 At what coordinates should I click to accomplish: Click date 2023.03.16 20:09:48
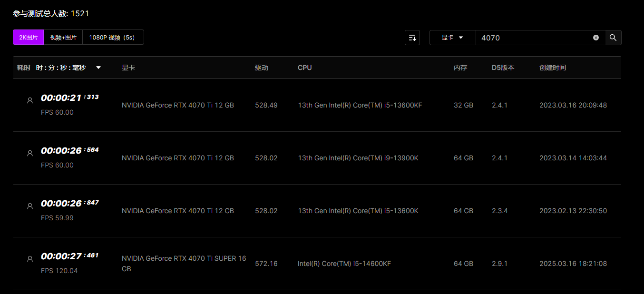click(x=573, y=105)
